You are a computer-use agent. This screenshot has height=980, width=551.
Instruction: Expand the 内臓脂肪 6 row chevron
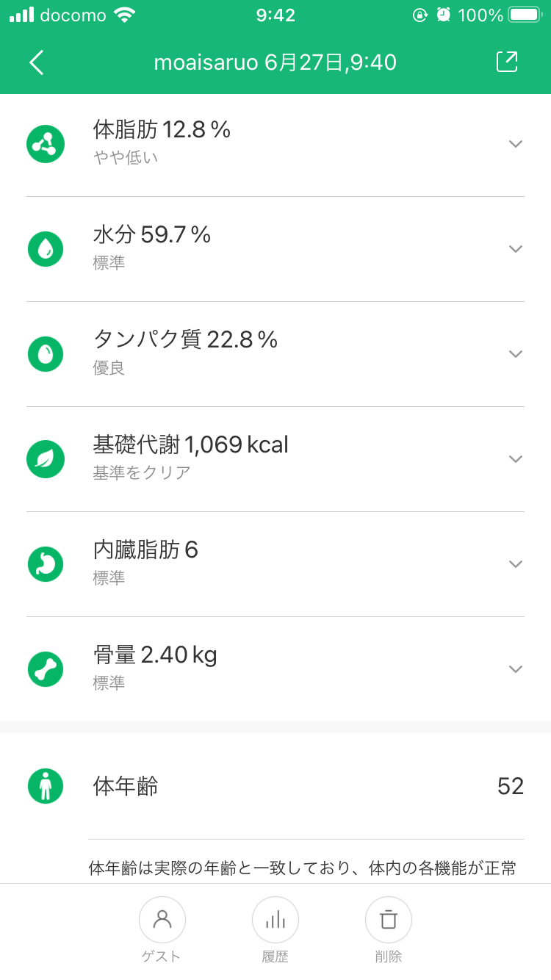(x=516, y=564)
